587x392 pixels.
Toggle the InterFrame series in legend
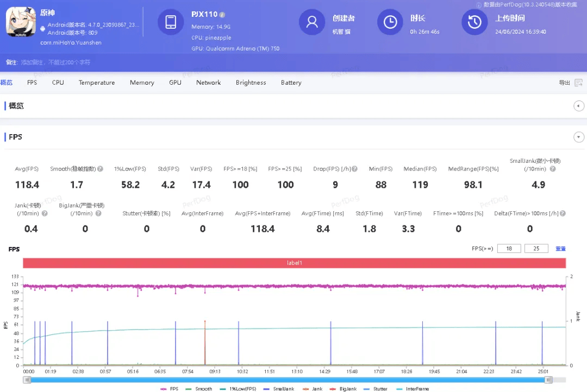tap(413, 389)
